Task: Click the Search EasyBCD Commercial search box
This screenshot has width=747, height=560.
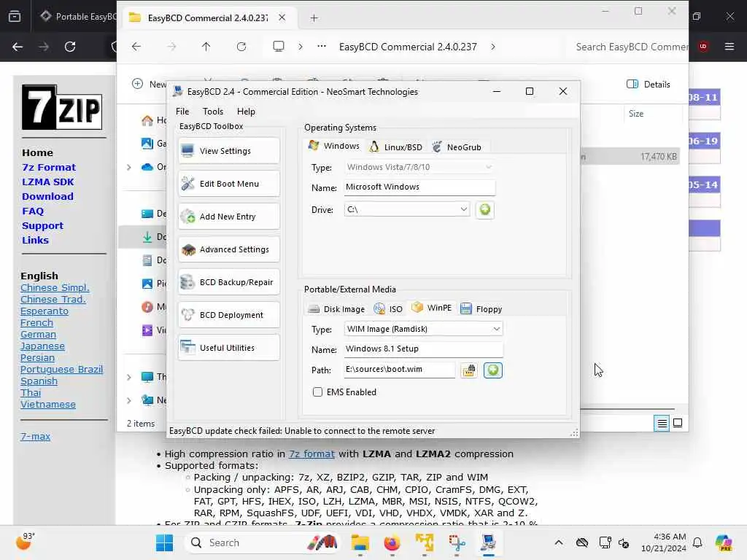Action: [632, 47]
